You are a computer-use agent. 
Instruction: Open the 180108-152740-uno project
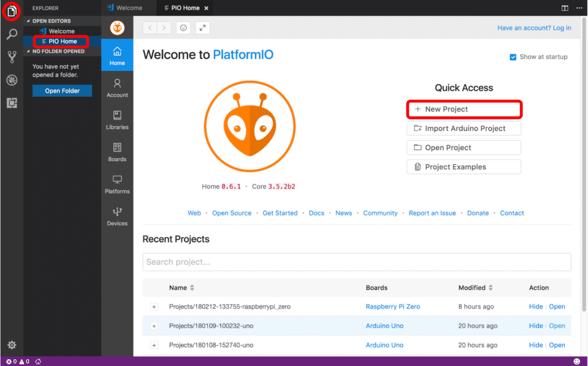[x=557, y=345]
